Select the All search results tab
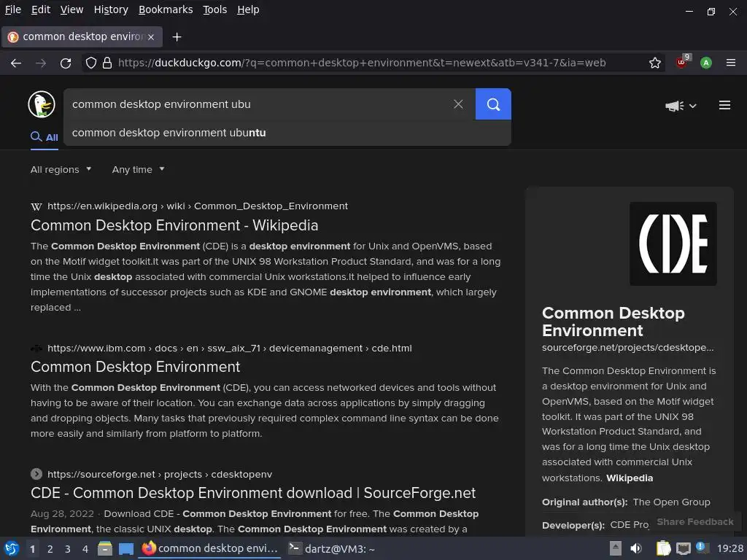Screen dimensions: 747x560 (44, 137)
